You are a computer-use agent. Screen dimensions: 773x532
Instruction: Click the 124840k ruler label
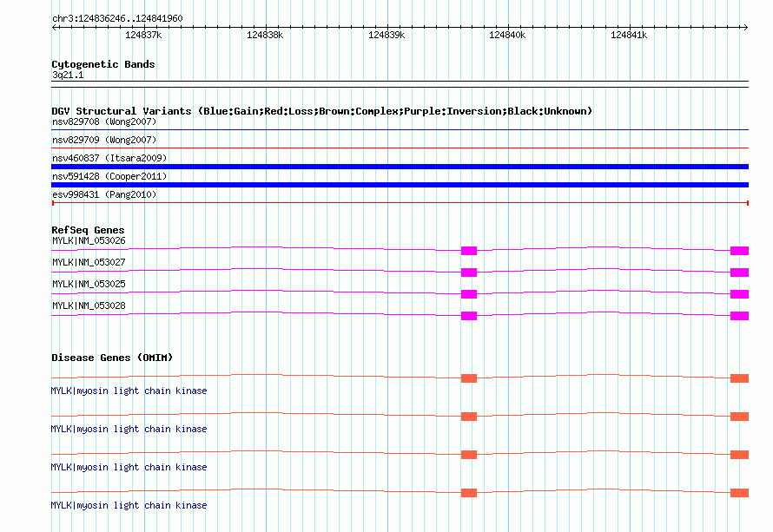coord(507,35)
